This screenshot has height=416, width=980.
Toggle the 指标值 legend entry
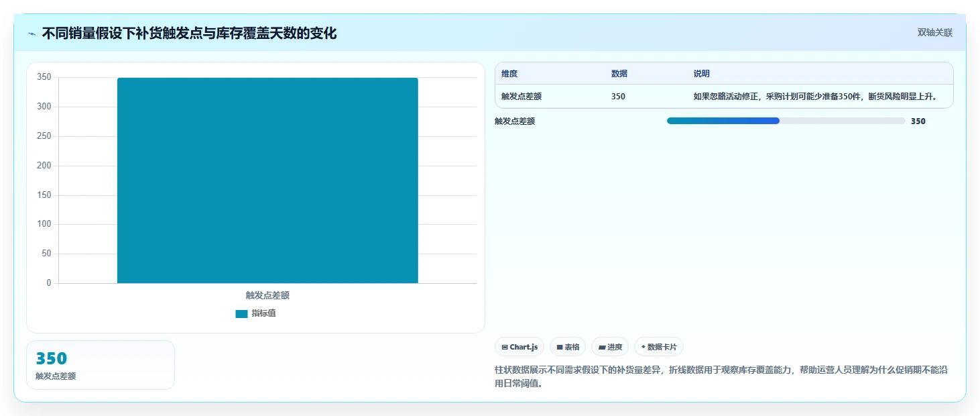click(x=255, y=313)
